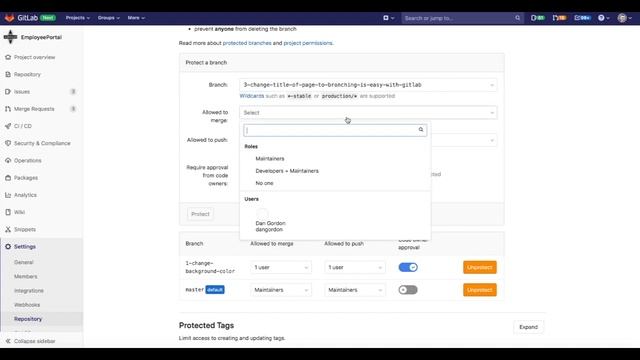The image size is (640, 360).
Task: Open the Projects menu in the top bar
Action: (78, 18)
